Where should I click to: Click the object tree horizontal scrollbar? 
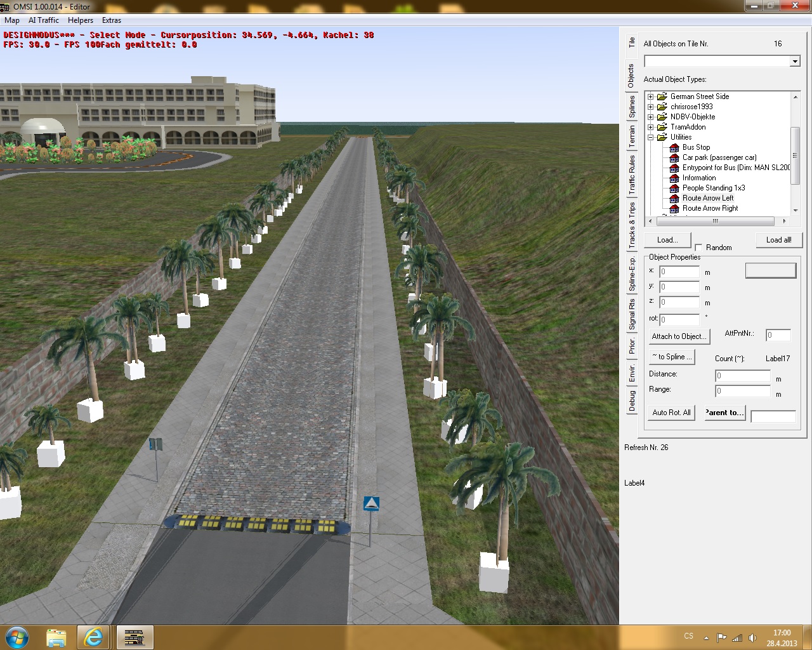pos(715,221)
